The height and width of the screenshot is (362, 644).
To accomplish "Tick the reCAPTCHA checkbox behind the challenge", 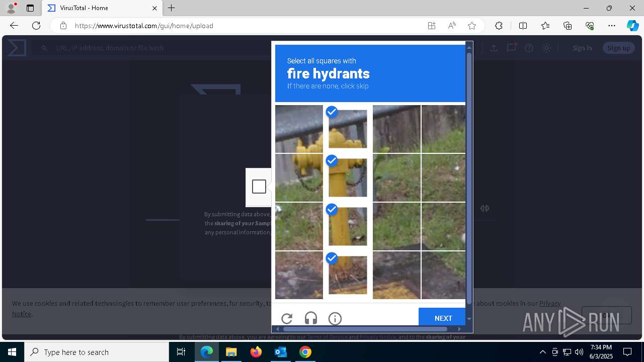I will click(x=259, y=187).
